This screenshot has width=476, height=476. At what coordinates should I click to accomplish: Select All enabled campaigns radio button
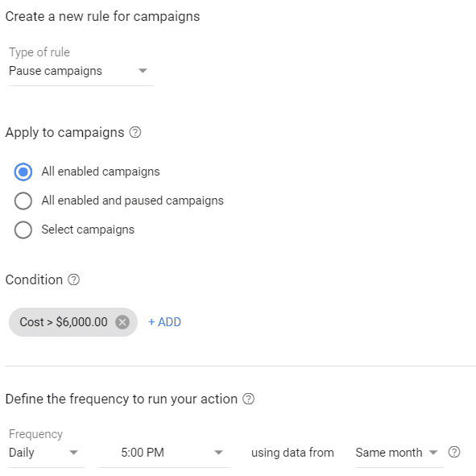(23, 172)
